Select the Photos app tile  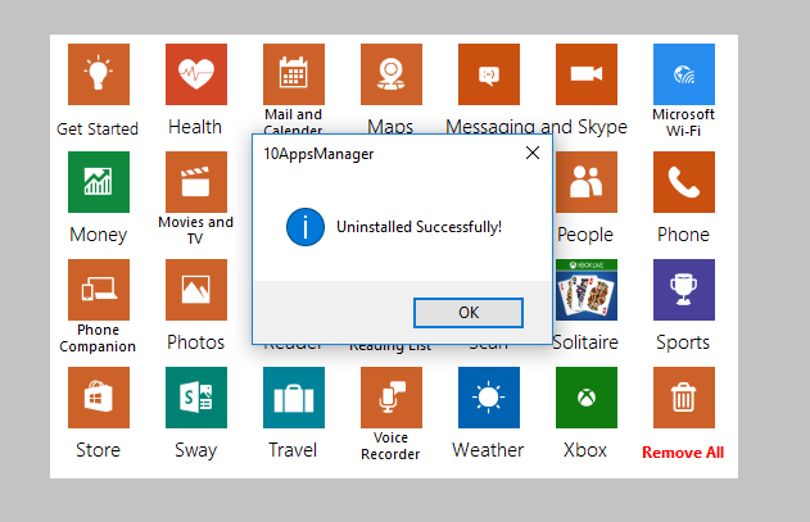196,289
